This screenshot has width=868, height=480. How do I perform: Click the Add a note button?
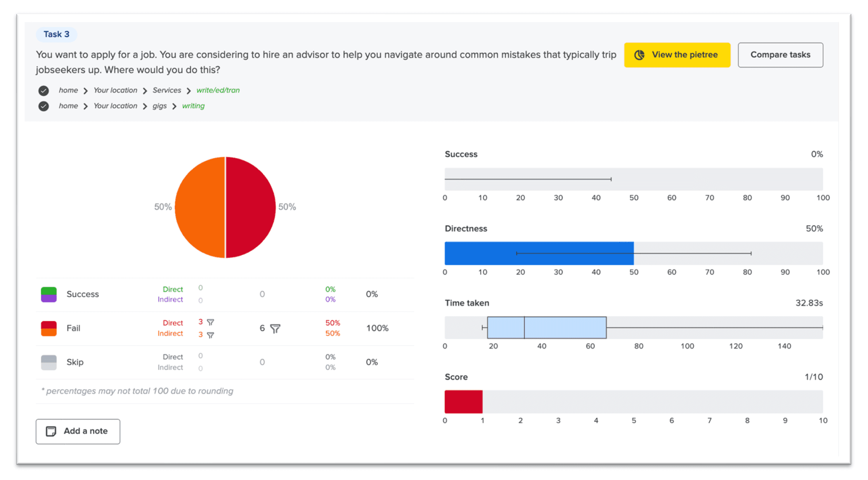point(78,431)
